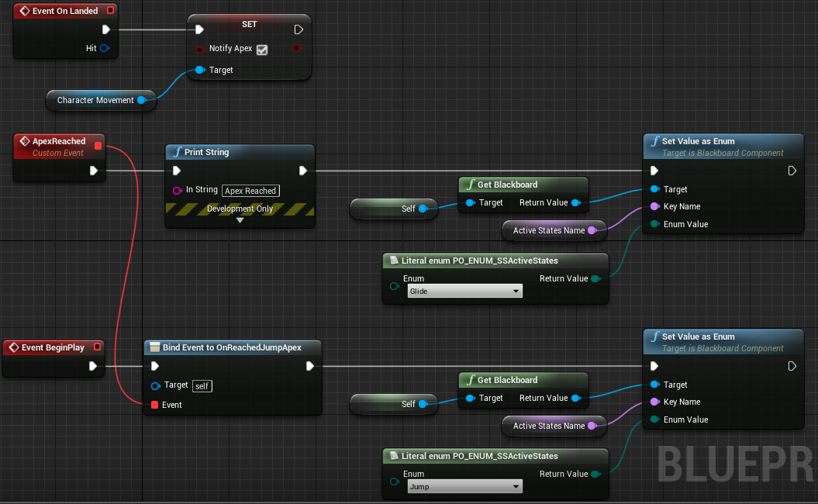Click the Target pin on the SET node
818x504 pixels.
(200, 70)
